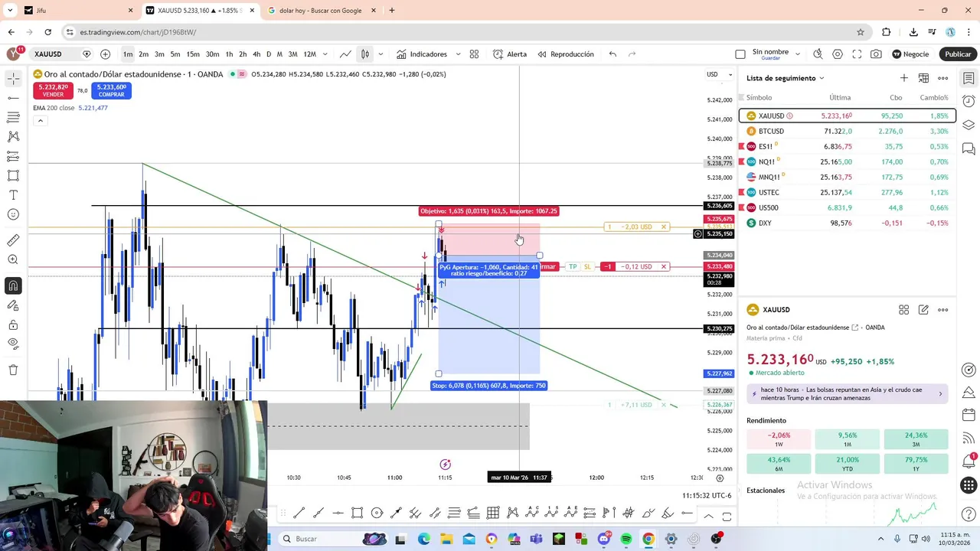Open the notifications bell sidebar icon

pyautogui.click(x=969, y=460)
